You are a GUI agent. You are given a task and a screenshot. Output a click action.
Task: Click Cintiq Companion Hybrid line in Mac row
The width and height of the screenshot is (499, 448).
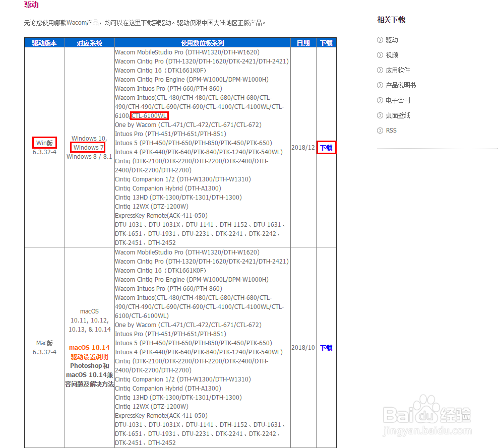[168, 389]
